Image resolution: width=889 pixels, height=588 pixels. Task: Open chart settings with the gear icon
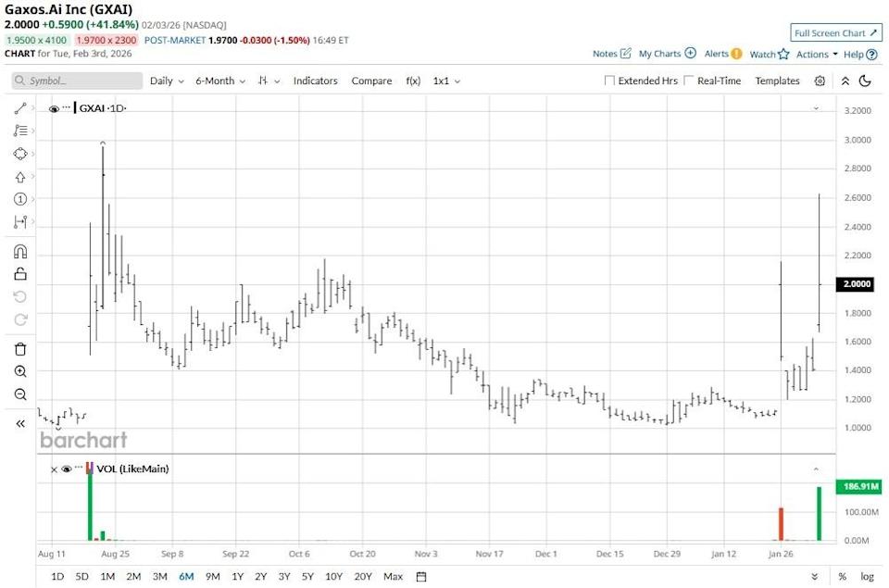pos(820,81)
